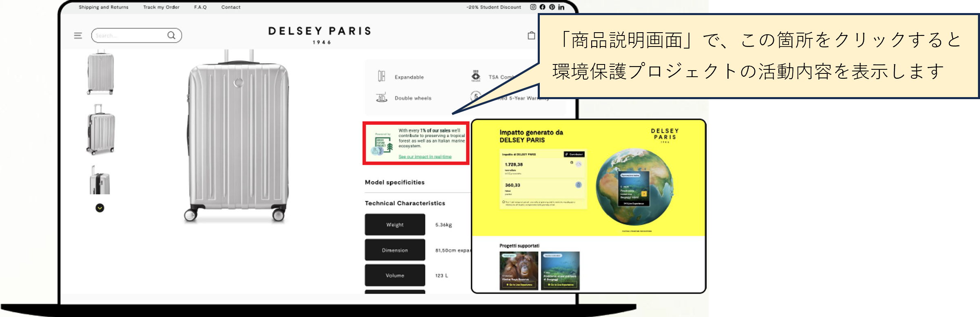The height and width of the screenshot is (317, 980).
Task: Open the Contact link
Action: pyautogui.click(x=231, y=7)
